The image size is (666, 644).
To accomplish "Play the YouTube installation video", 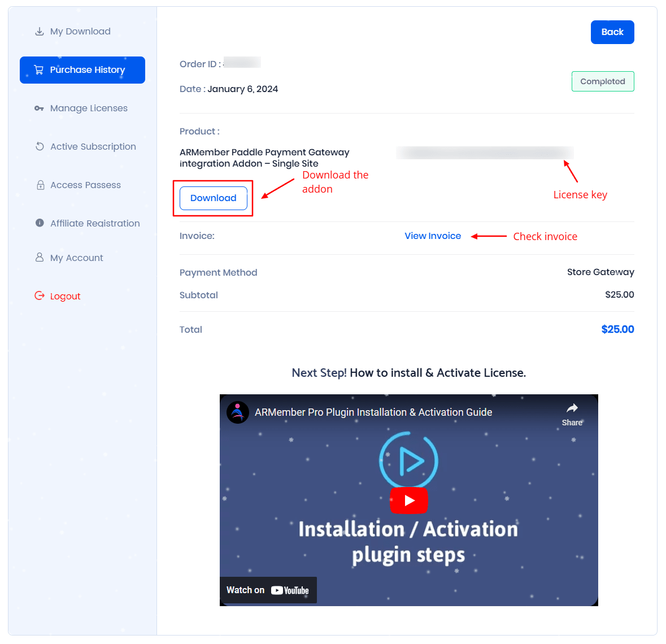I will (408, 501).
